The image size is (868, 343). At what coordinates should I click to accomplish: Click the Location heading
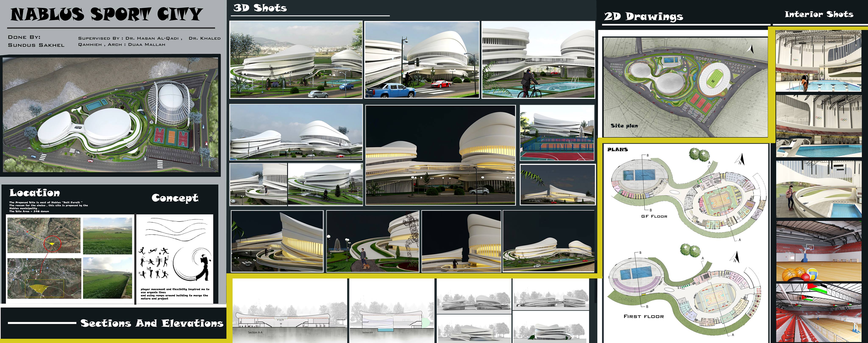point(35,193)
